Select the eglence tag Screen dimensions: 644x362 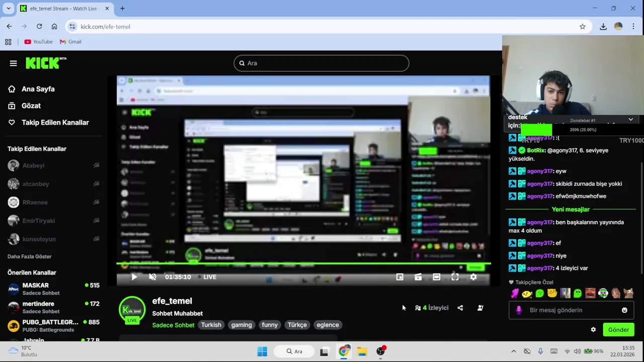coord(328,325)
